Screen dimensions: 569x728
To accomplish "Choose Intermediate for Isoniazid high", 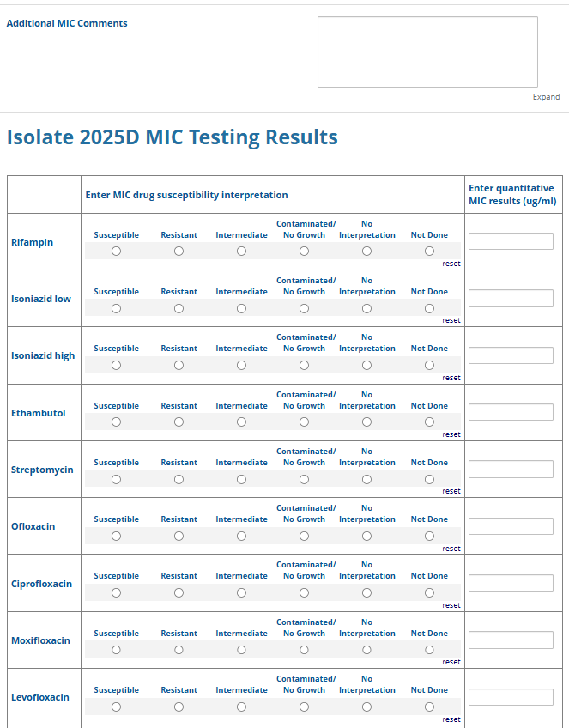I will (x=241, y=365).
